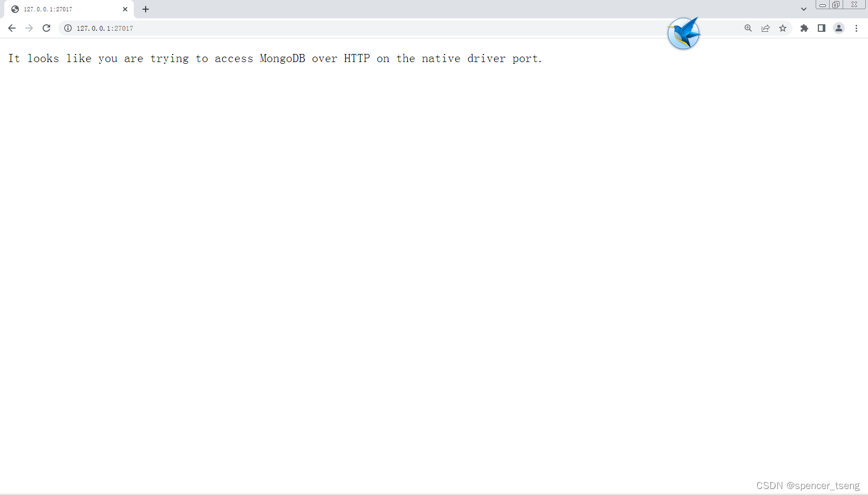Select the 127.0.0.1:27017 tab
868x496 pixels.
pos(69,9)
